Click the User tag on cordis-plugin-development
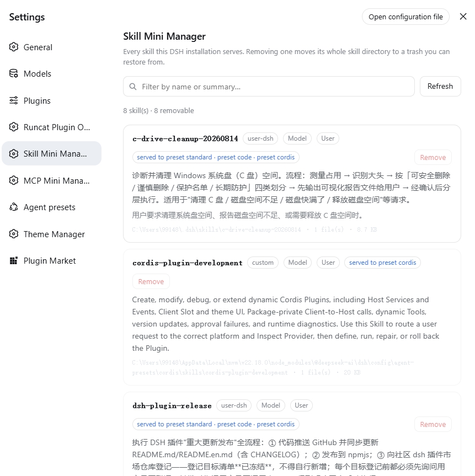The image size is (475, 476). 328,263
